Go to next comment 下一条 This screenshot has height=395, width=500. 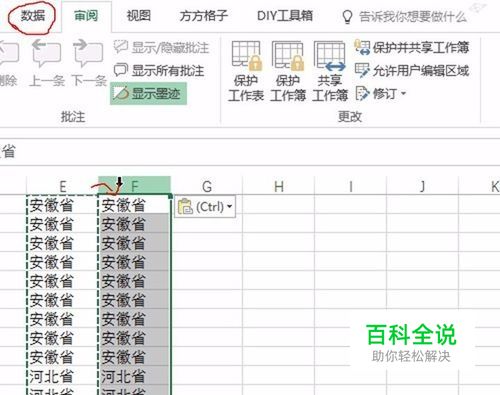click(x=89, y=63)
